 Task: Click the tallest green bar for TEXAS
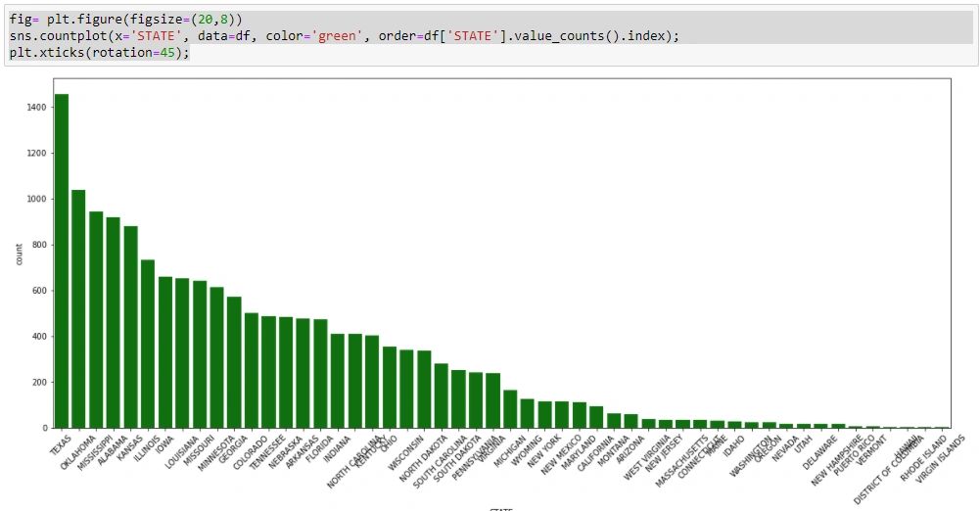point(62,261)
